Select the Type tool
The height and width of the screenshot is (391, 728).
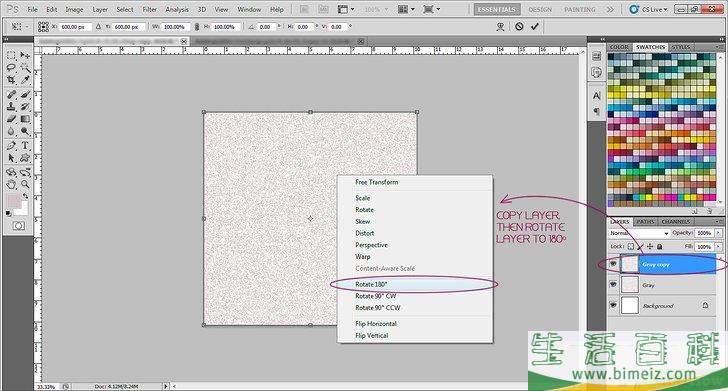(x=25, y=146)
